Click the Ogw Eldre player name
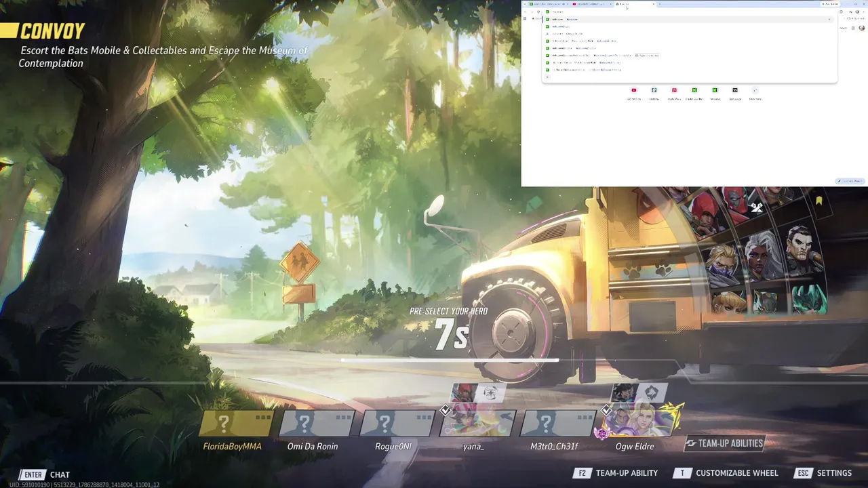The image size is (868, 488). [x=635, y=447]
